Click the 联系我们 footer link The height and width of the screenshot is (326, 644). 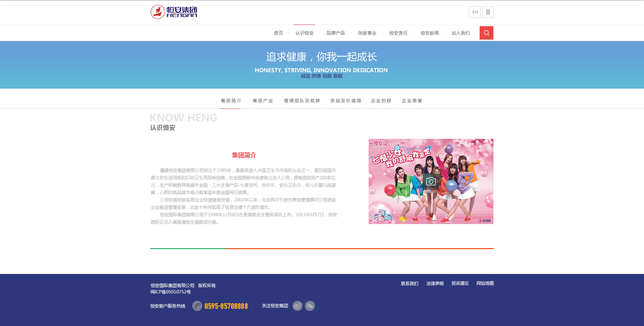pos(410,284)
